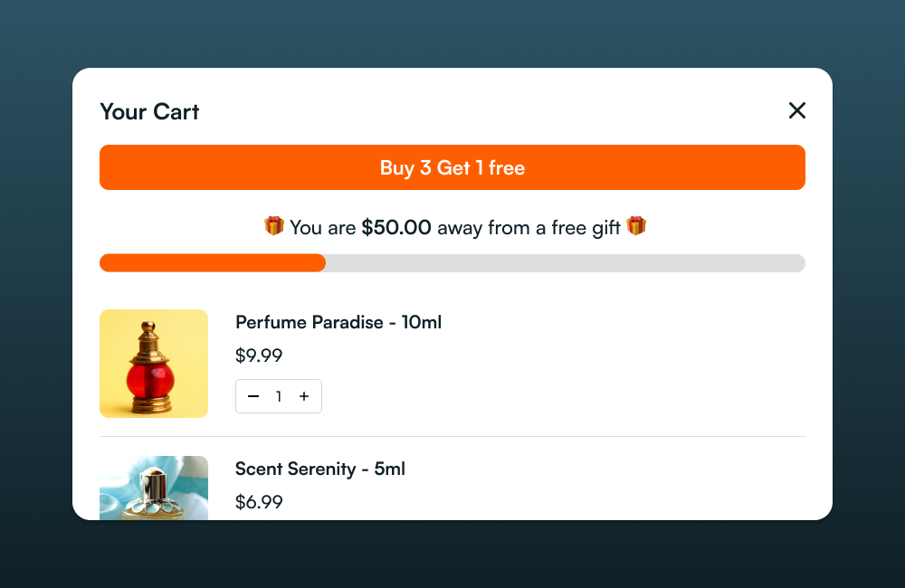Screen dimensions: 905x588
Task: Close the cart with the X icon
Action: 796,110
